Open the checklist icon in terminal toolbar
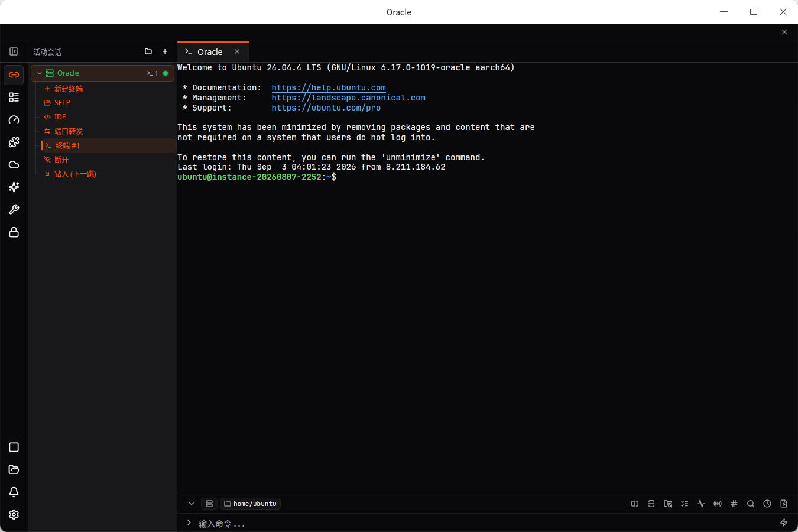Viewport: 798px width, 532px height. click(x=685, y=504)
